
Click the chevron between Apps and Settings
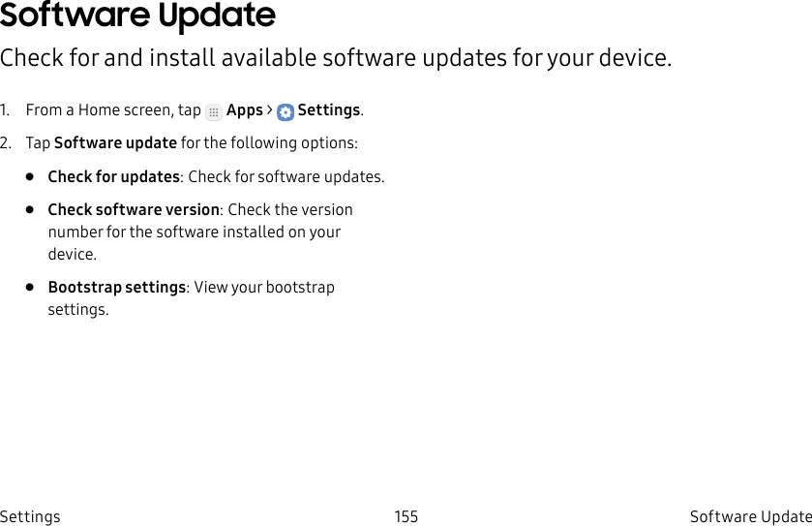269,109
